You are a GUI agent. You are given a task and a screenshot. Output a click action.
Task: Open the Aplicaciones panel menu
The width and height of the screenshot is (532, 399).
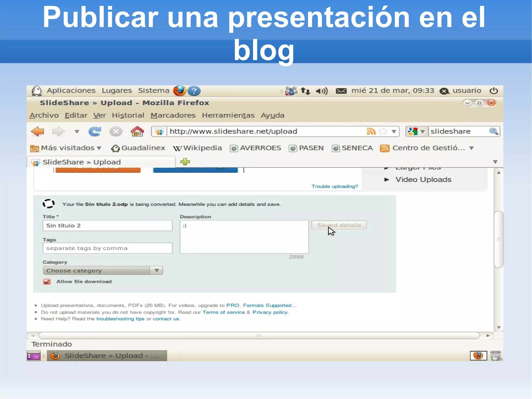coord(71,91)
